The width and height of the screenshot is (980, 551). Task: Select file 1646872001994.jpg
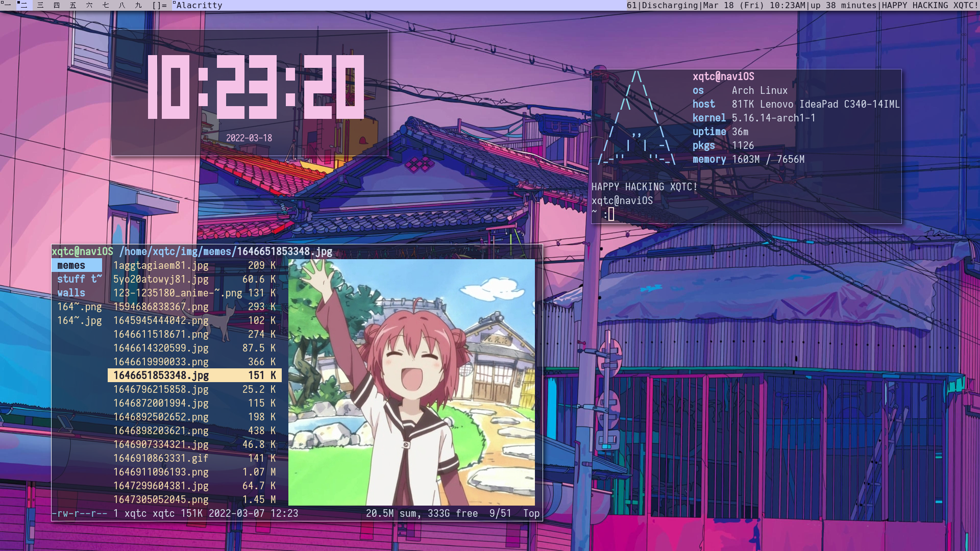194,403
